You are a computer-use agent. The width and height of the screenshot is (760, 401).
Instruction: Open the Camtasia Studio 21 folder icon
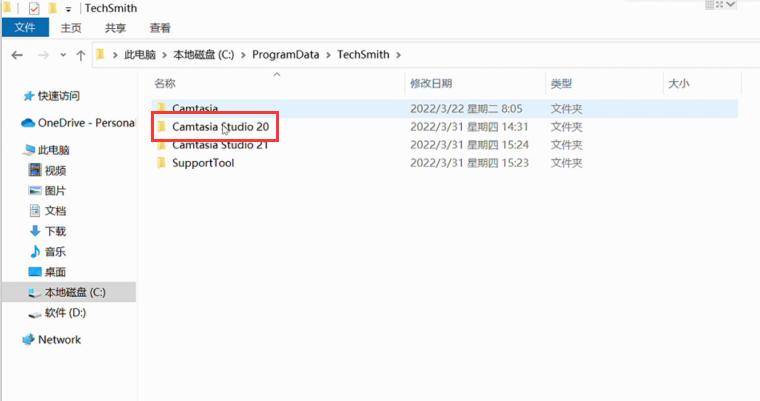click(x=160, y=145)
